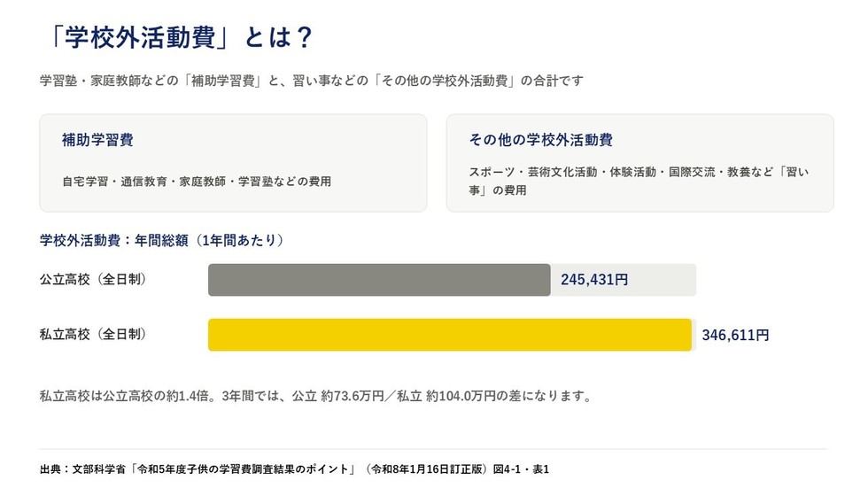
Task: Click the 学校外活動費:年間総額 chart title
Action: click(161, 240)
